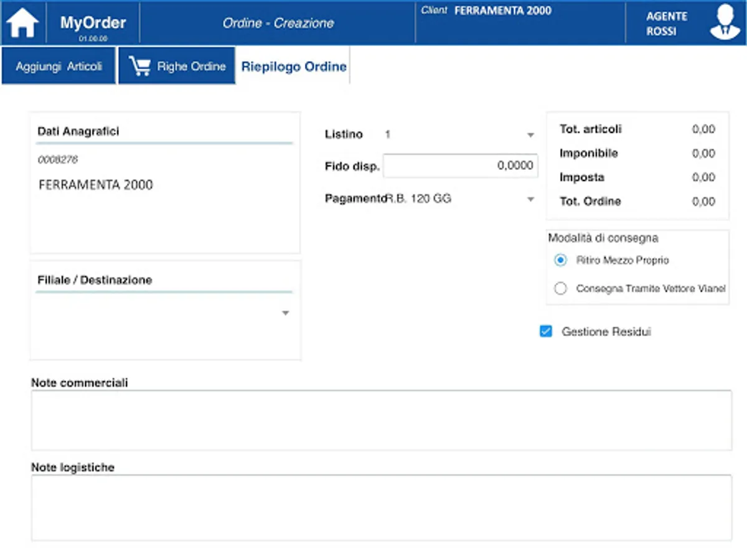Open the agent profile avatar icon
This screenshot has height=560, width=747.
point(725,23)
